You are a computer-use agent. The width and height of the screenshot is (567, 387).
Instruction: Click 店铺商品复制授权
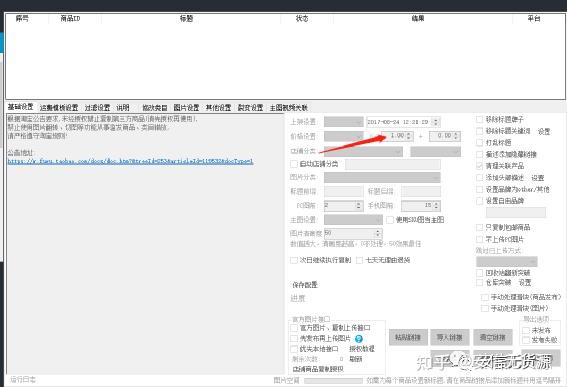(318, 369)
